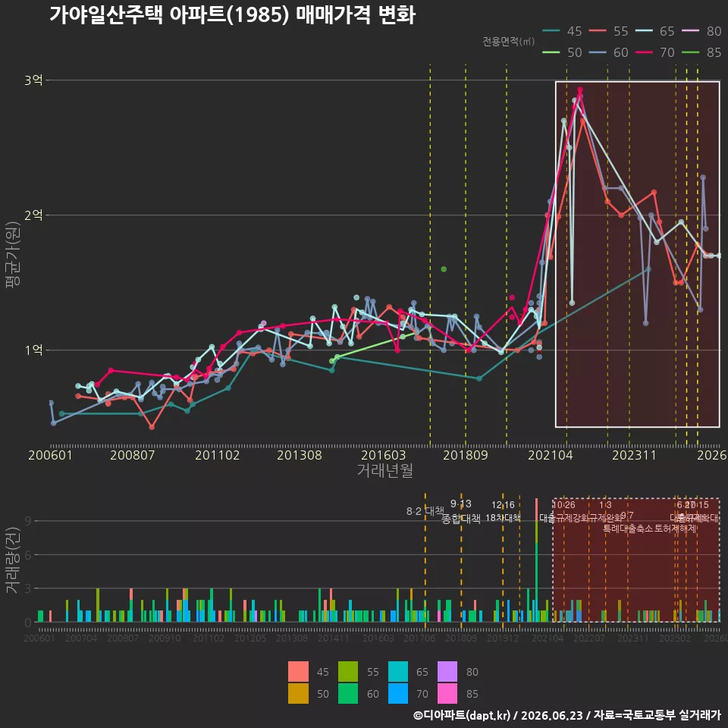728x728 pixels.
Task: Click the 60 line legend entry
Action: point(609,52)
